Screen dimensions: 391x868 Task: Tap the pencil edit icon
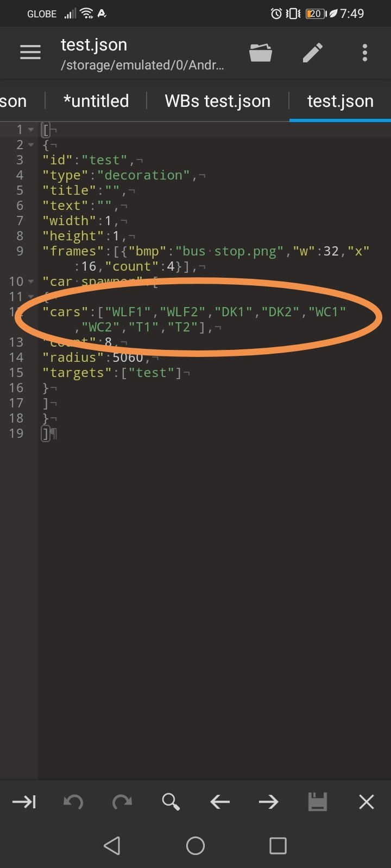(313, 53)
